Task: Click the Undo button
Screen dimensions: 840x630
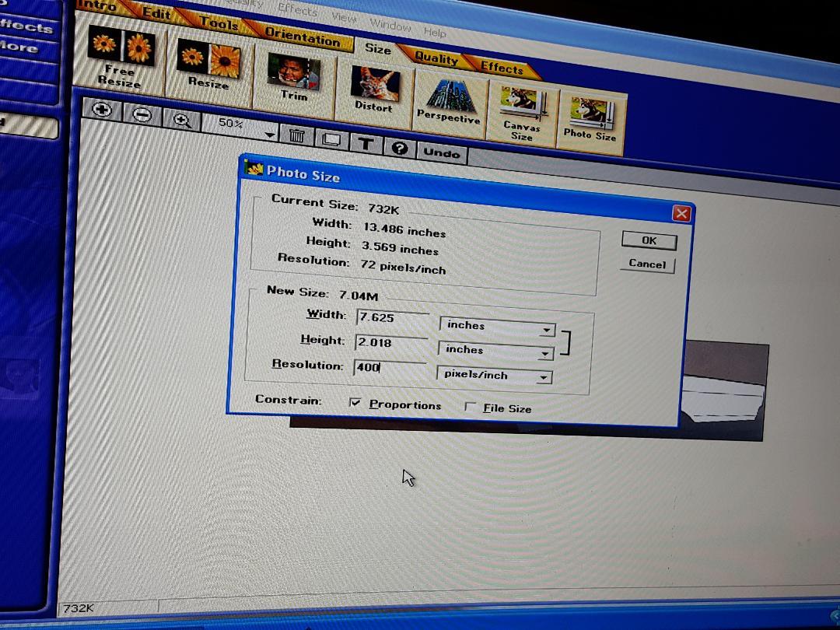Action: (x=442, y=153)
